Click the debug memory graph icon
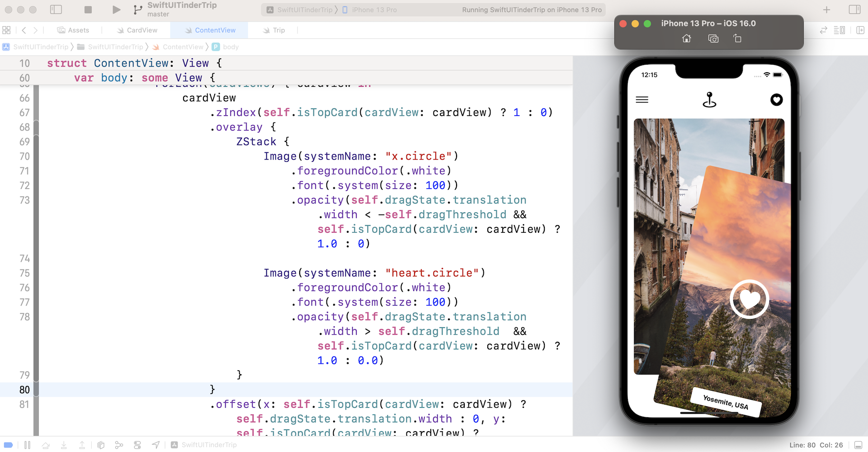 click(119, 445)
